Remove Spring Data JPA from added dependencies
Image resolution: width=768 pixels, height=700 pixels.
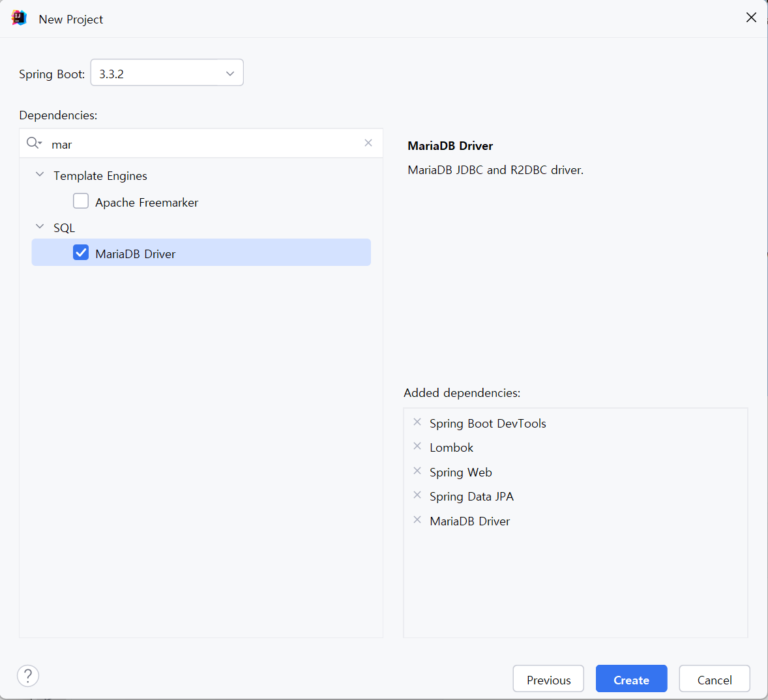pyautogui.click(x=417, y=495)
